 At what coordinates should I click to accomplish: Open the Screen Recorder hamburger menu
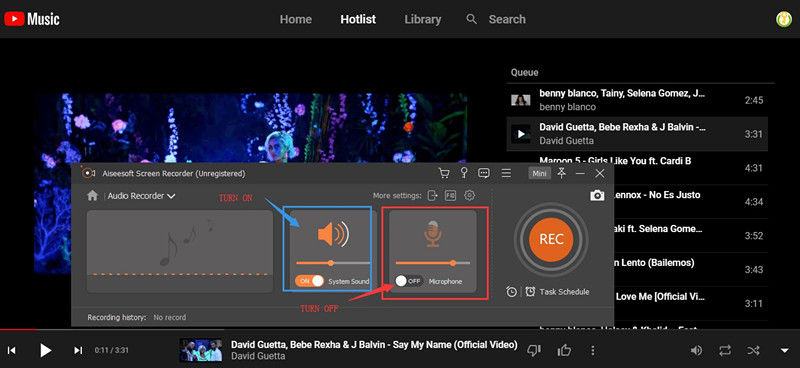(x=506, y=174)
